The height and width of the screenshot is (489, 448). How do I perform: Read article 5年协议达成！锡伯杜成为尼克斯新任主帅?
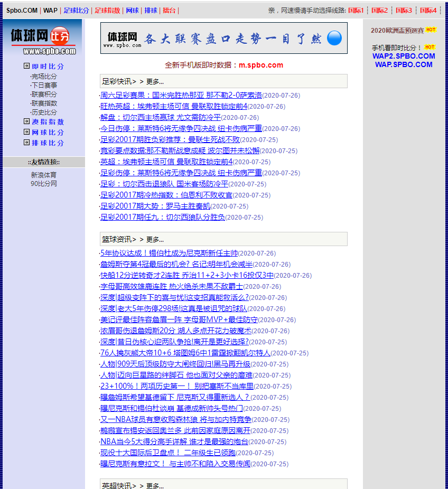tap(169, 253)
